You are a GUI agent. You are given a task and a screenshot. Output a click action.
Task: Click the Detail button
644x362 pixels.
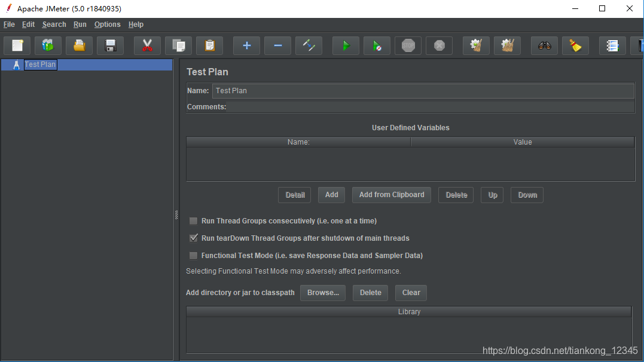tap(295, 195)
